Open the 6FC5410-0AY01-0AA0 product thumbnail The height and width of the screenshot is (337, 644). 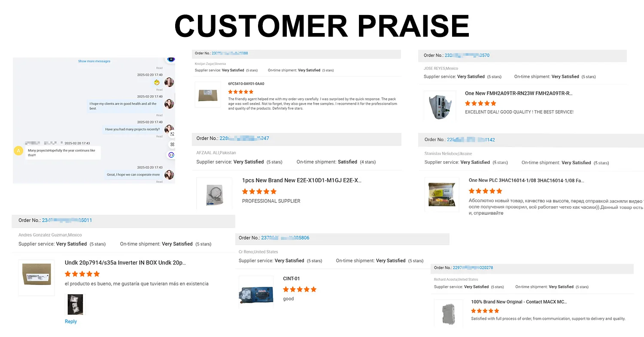(208, 94)
